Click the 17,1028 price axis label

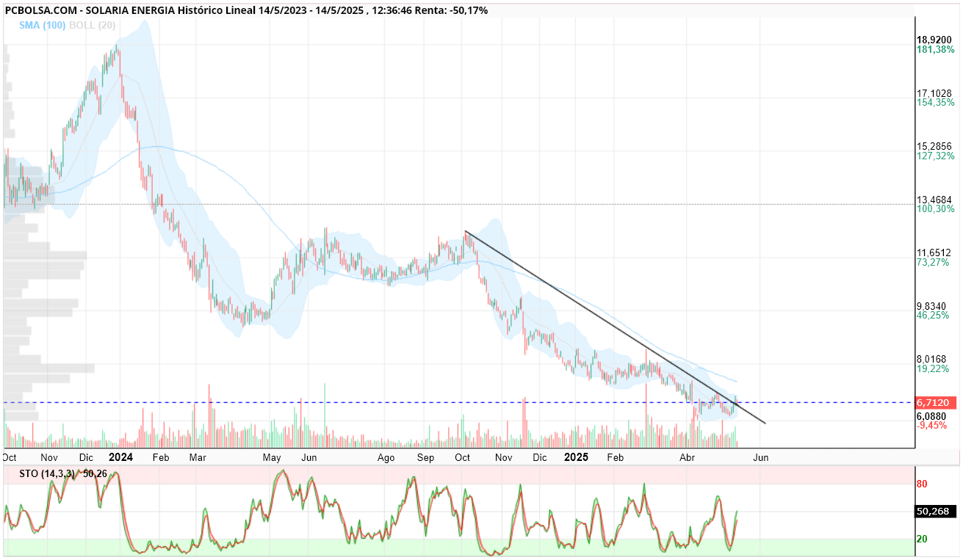tap(934, 93)
